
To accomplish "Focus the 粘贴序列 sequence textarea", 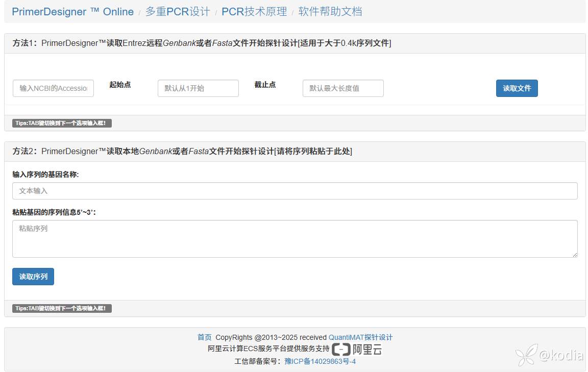I will (x=295, y=239).
